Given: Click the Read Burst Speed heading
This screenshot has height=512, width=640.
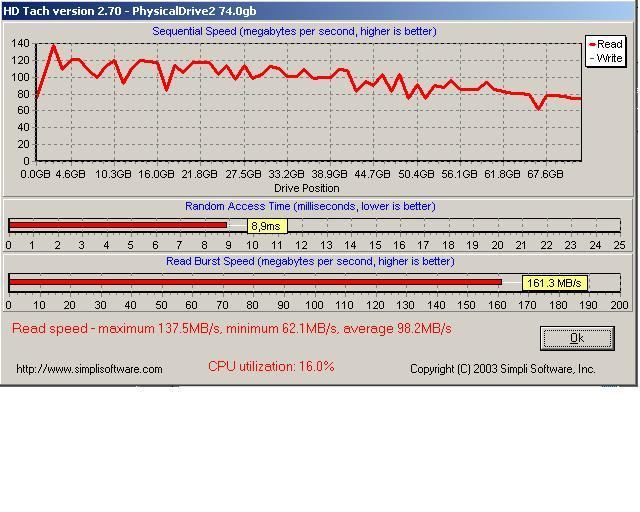Looking at the screenshot, I should tap(310, 261).
